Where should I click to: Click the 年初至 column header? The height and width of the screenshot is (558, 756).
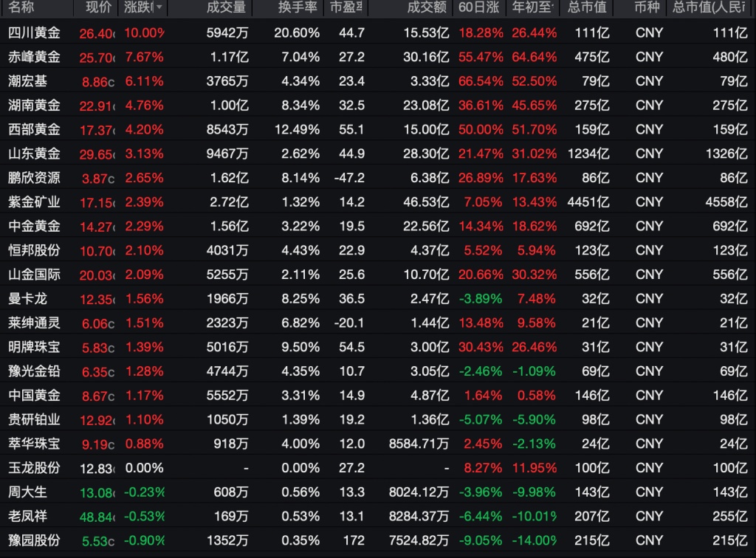click(x=533, y=7)
